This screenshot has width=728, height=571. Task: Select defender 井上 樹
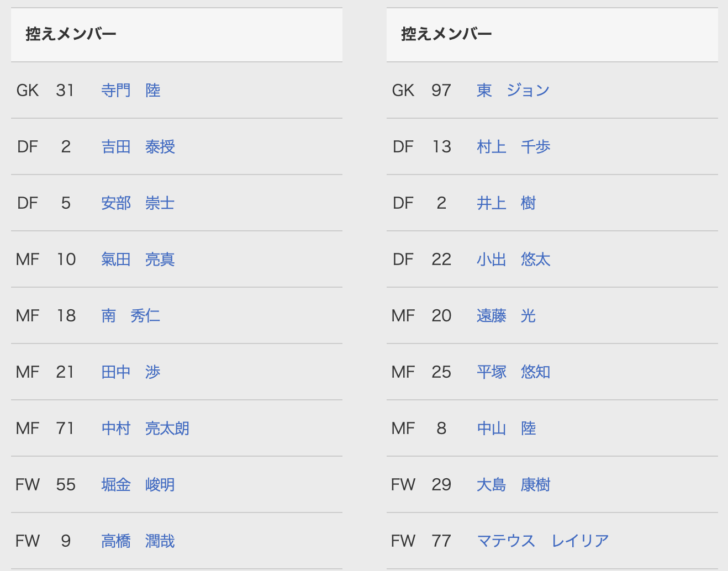coord(507,203)
